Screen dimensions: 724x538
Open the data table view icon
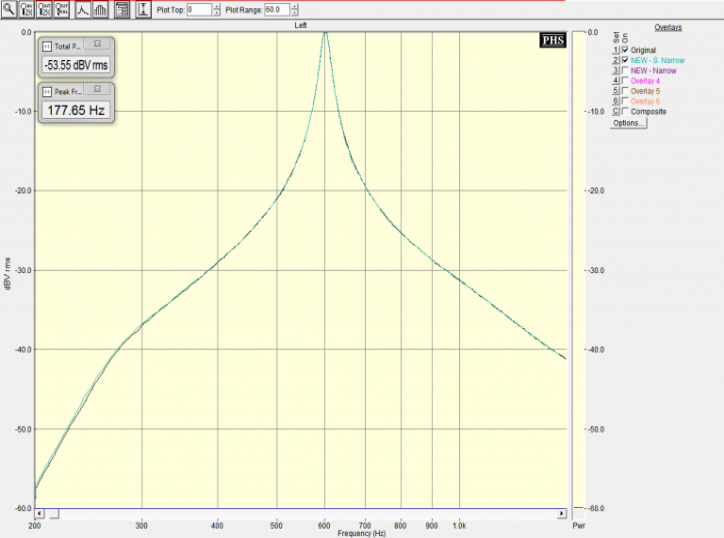[x=121, y=10]
